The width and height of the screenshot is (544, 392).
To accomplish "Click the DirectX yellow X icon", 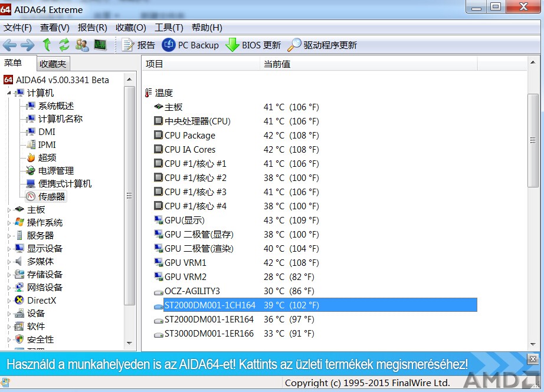I will pos(19,300).
